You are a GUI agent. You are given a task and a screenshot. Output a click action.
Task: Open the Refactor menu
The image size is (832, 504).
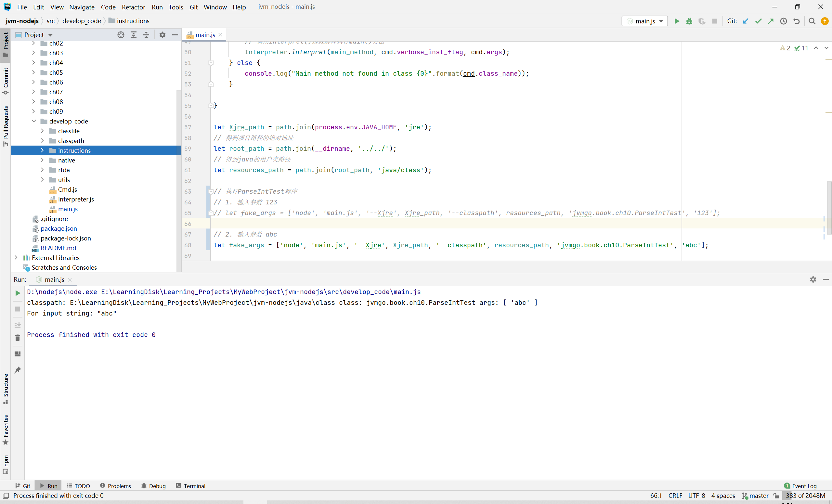point(133,7)
